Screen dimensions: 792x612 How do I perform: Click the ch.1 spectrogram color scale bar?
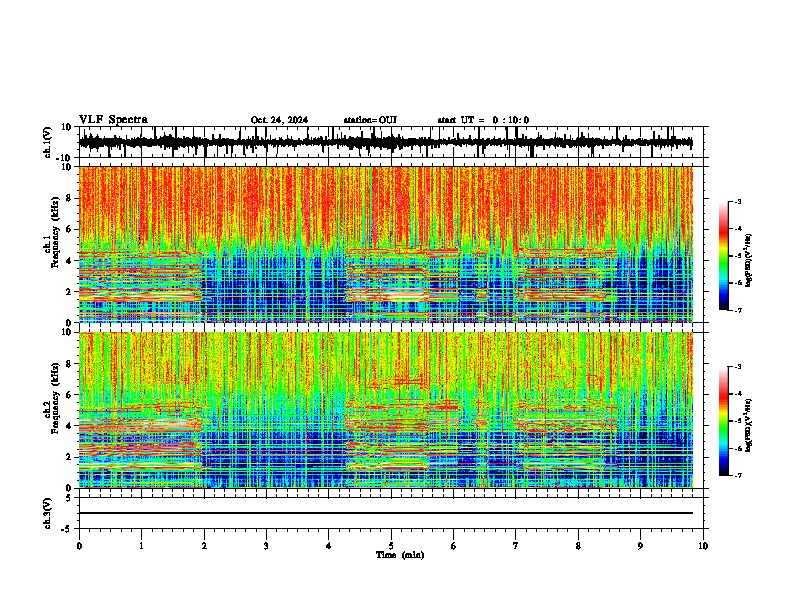(724, 256)
